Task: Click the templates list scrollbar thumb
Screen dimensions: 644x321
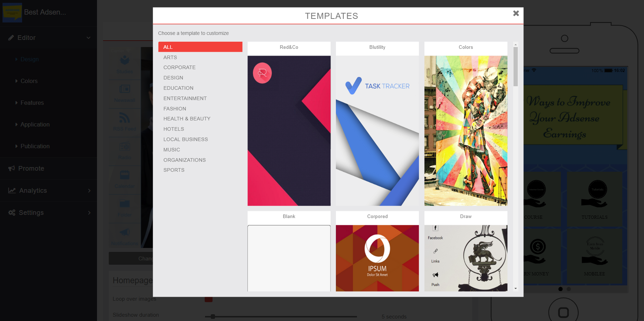Action: point(516,67)
